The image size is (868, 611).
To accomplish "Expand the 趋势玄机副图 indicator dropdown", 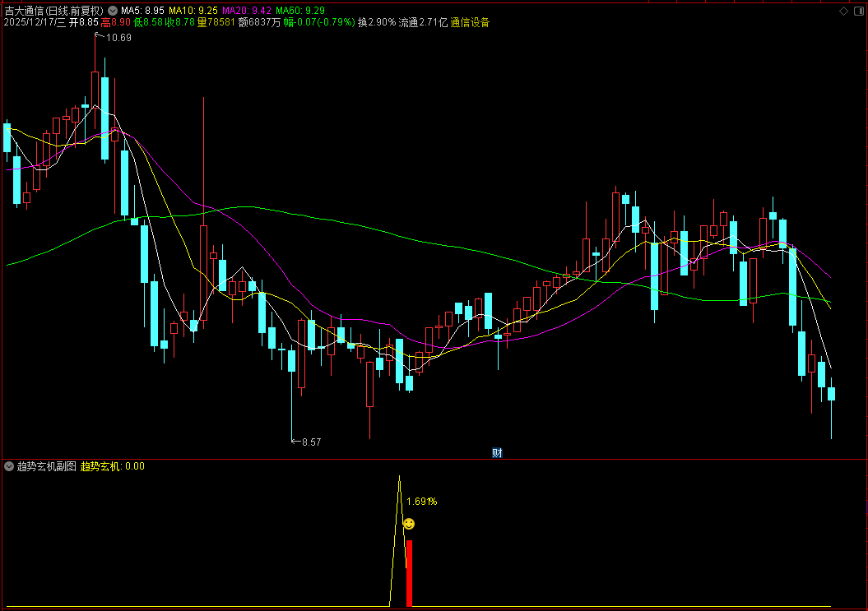I will point(9,466).
